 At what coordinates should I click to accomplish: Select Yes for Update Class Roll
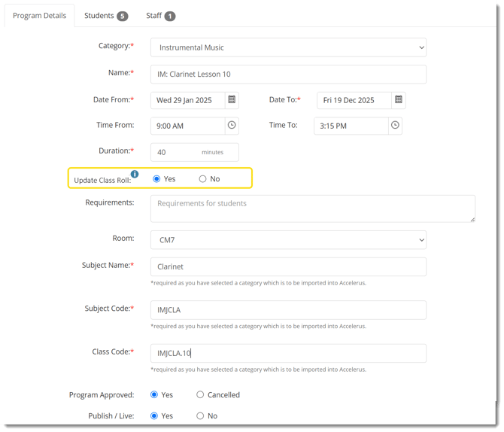pos(156,179)
